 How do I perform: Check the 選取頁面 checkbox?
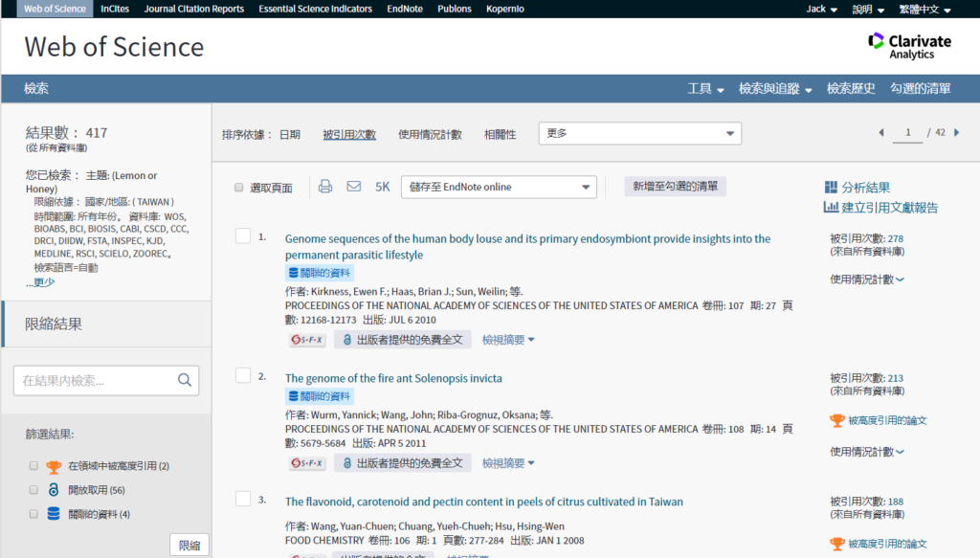(x=239, y=189)
